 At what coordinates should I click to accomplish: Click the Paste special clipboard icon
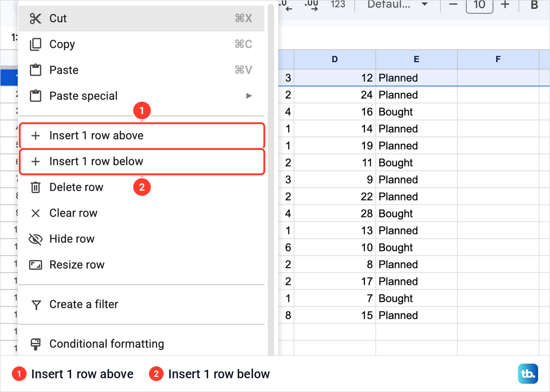(x=35, y=96)
